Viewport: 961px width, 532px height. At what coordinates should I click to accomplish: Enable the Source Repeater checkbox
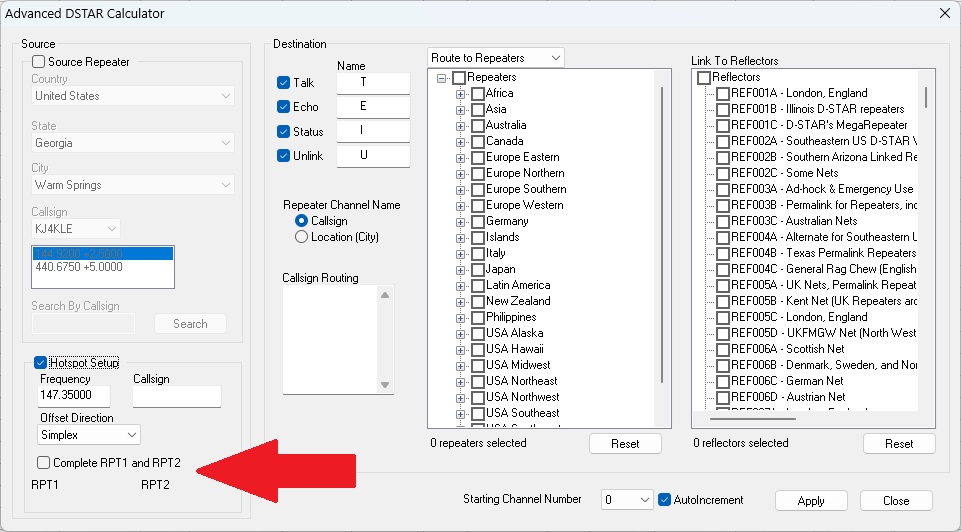[39, 62]
